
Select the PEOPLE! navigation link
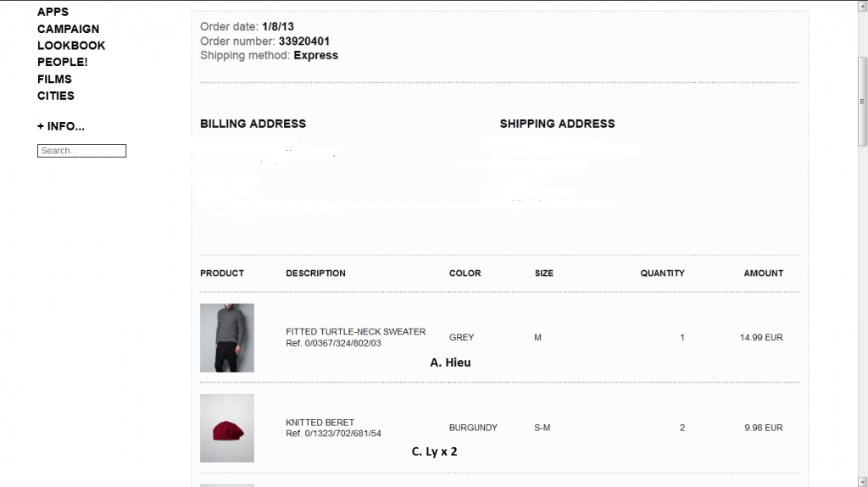coord(62,62)
